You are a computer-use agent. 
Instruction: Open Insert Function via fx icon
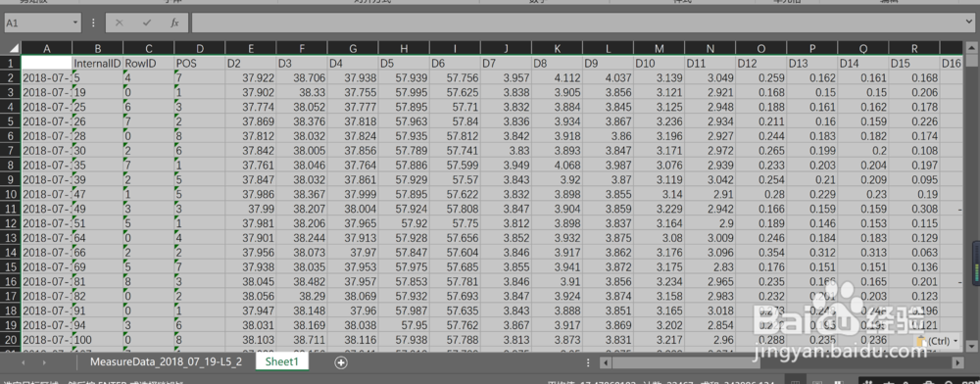coord(175,23)
